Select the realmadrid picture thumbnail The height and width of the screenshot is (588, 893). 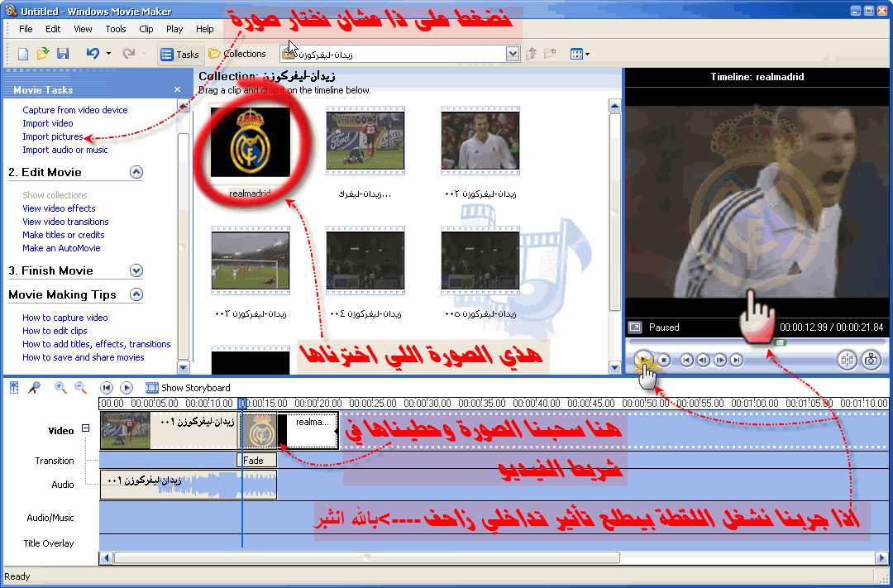tap(251, 142)
